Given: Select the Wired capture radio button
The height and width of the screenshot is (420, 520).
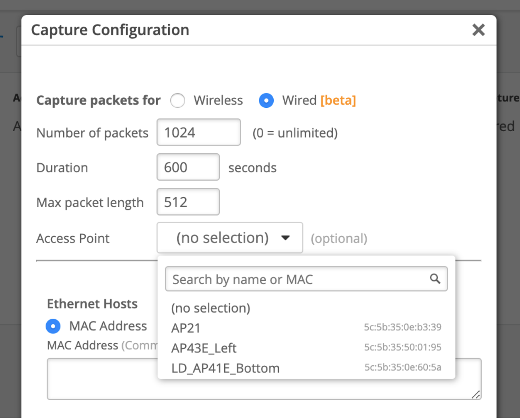Looking at the screenshot, I should (x=266, y=100).
